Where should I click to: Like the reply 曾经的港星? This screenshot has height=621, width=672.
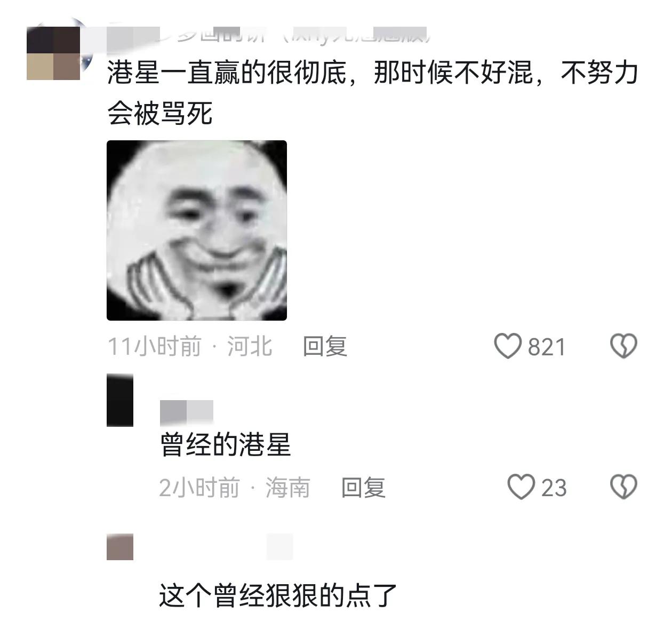click(521, 487)
